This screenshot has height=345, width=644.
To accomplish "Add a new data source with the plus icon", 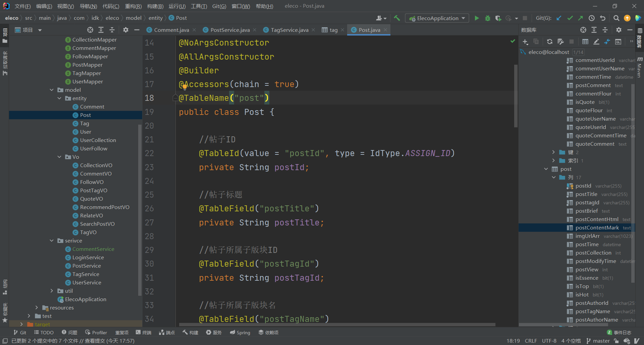I will (x=525, y=42).
